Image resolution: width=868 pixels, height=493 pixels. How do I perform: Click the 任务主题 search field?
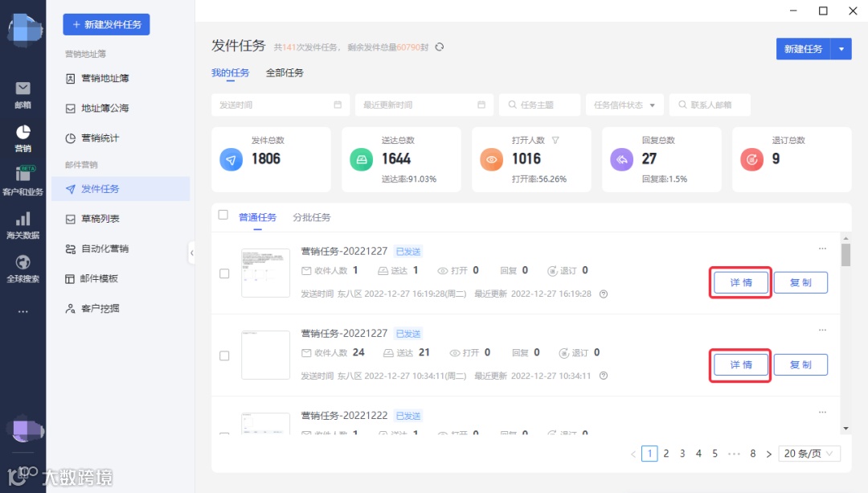tap(540, 105)
